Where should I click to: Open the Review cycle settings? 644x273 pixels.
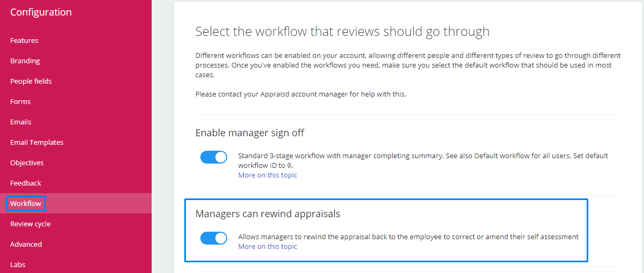[31, 224]
